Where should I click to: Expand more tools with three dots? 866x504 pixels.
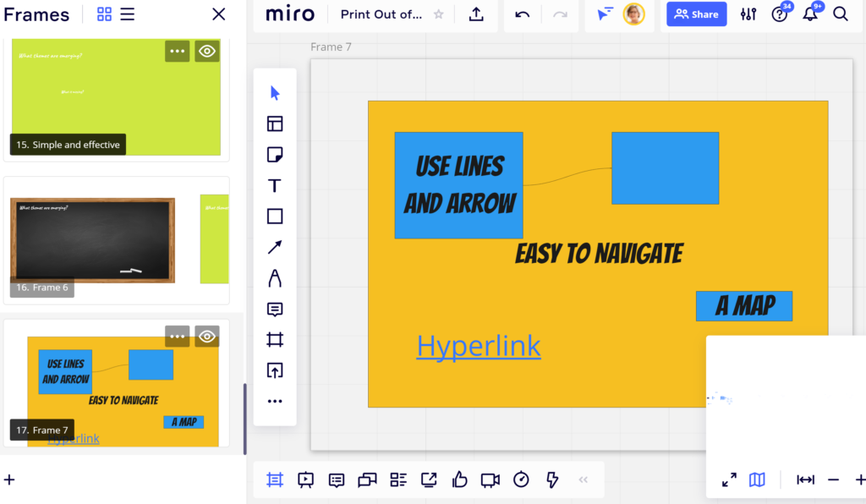(x=275, y=402)
